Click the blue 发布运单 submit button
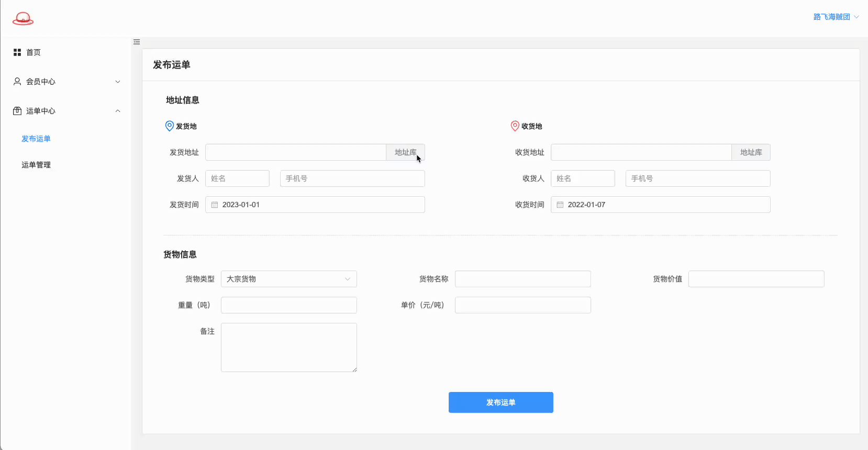 tap(500, 402)
